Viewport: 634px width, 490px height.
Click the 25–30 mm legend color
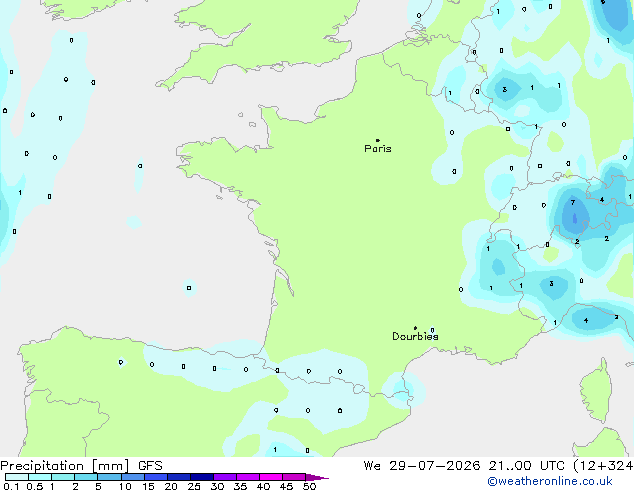click(202, 477)
